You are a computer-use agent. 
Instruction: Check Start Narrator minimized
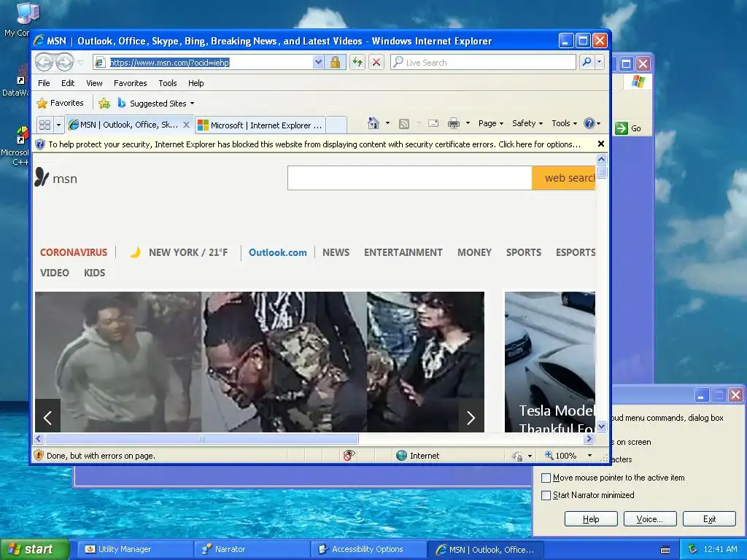pos(546,495)
